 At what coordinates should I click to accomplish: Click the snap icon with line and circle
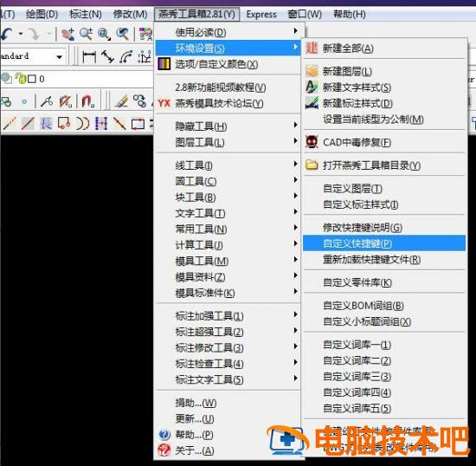tap(47, 101)
